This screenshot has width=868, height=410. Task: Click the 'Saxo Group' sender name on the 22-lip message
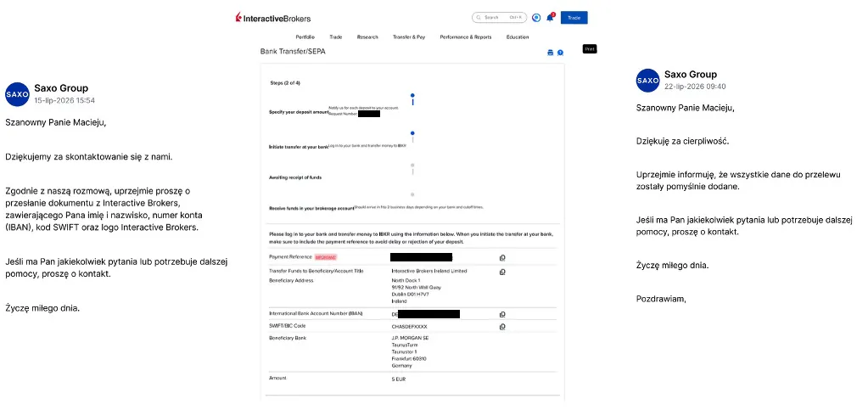pyautogui.click(x=691, y=74)
